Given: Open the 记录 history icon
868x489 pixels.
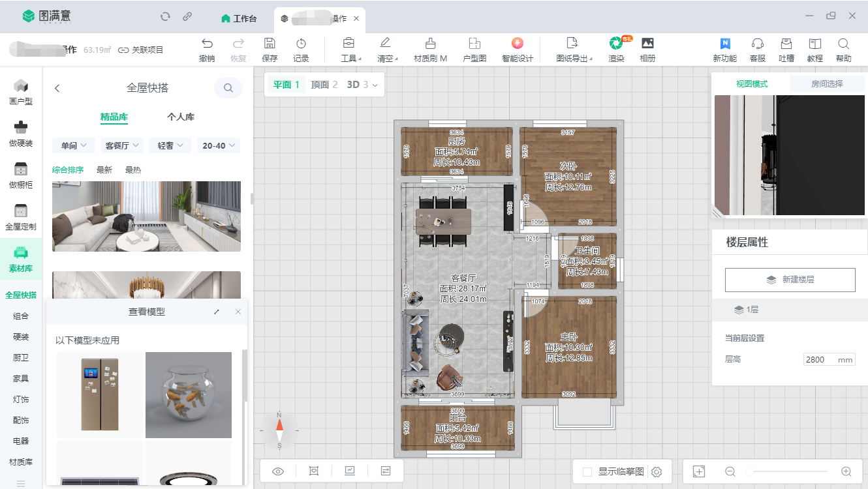Looking at the screenshot, I should pos(301,44).
